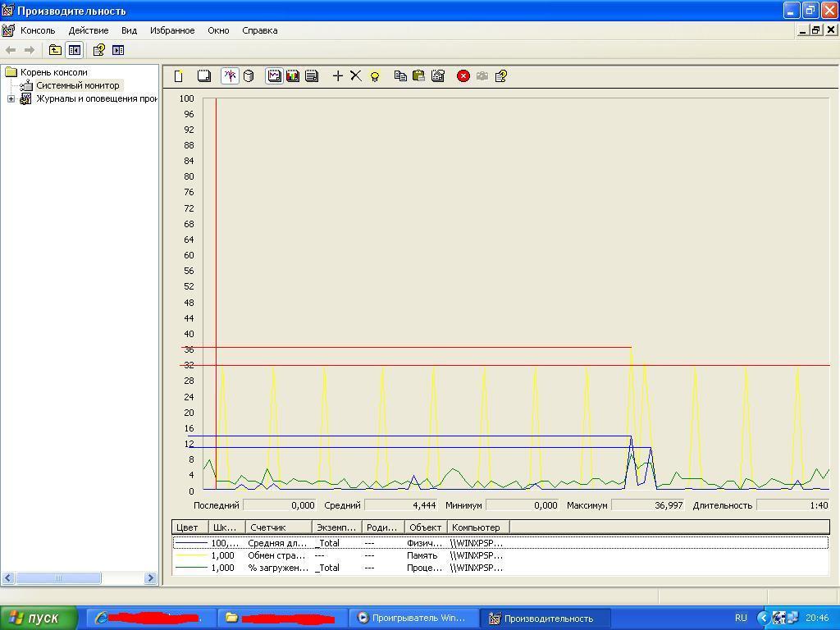The width and height of the screenshot is (840, 630).
Task: Click the пуск Start button
Action: point(39,618)
